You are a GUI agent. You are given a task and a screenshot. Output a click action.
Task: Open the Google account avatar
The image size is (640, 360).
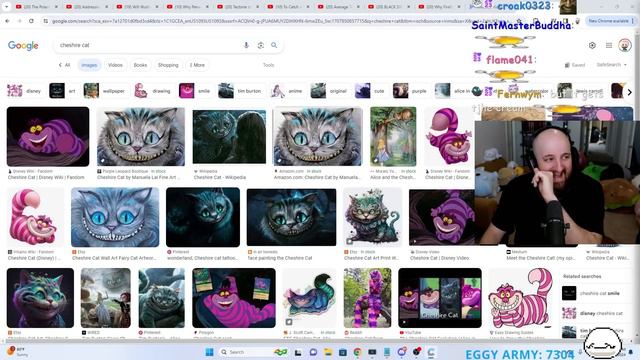point(624,45)
